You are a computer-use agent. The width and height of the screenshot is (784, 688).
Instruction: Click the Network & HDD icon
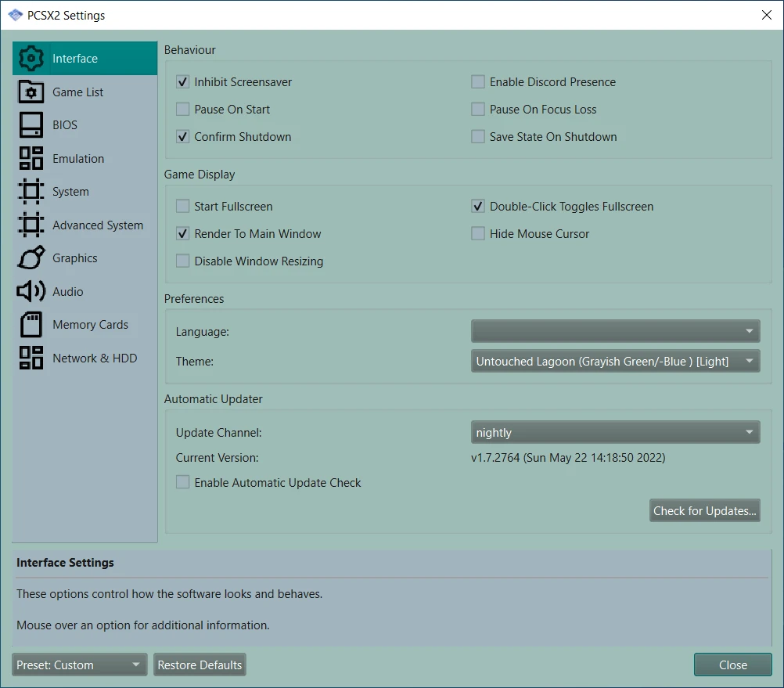(31, 358)
